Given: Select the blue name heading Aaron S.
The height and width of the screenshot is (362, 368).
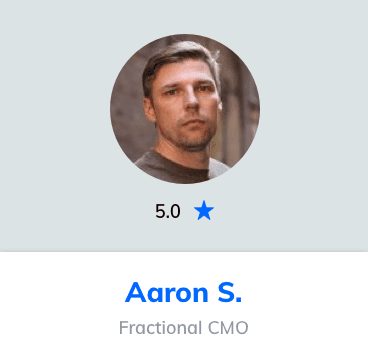Looking at the screenshot, I should 183,292.
